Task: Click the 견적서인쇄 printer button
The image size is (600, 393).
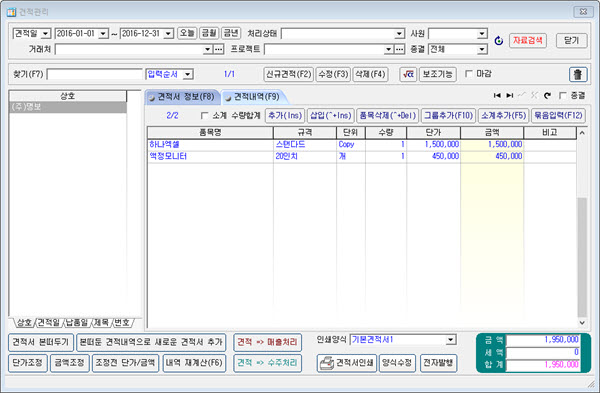Action: point(347,363)
